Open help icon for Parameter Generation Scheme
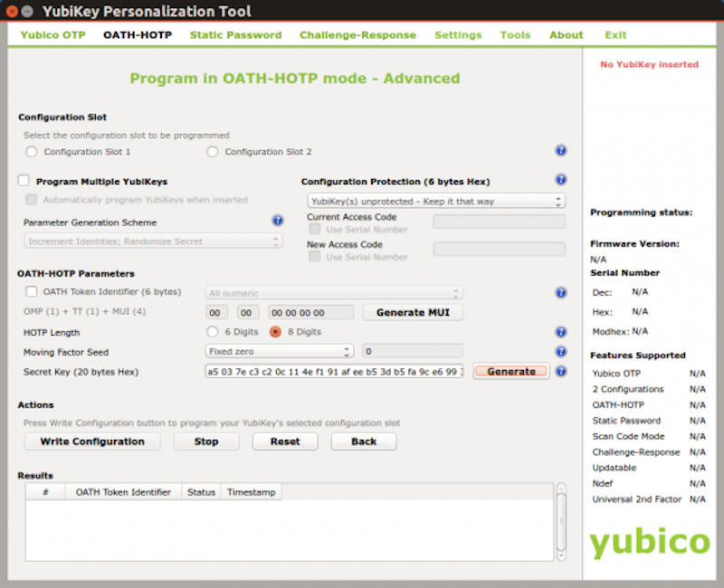The image size is (724, 588). pos(278,221)
